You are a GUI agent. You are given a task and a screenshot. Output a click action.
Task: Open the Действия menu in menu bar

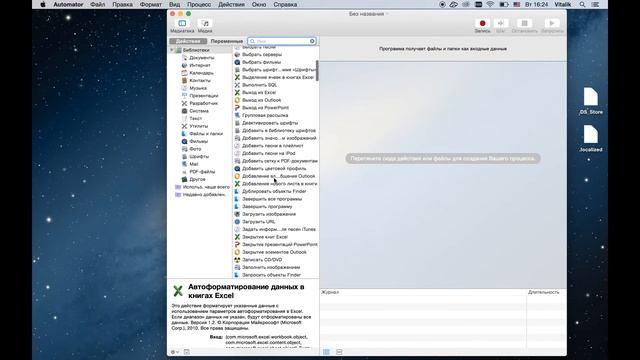[231, 4]
